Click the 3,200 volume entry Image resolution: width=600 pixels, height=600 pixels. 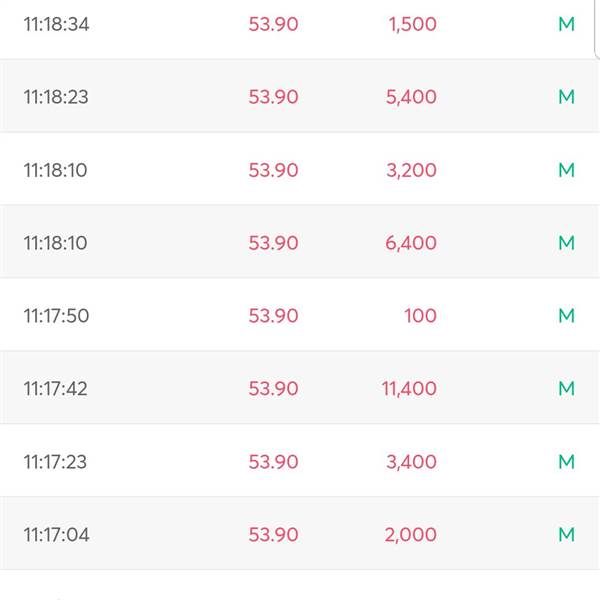click(x=412, y=170)
